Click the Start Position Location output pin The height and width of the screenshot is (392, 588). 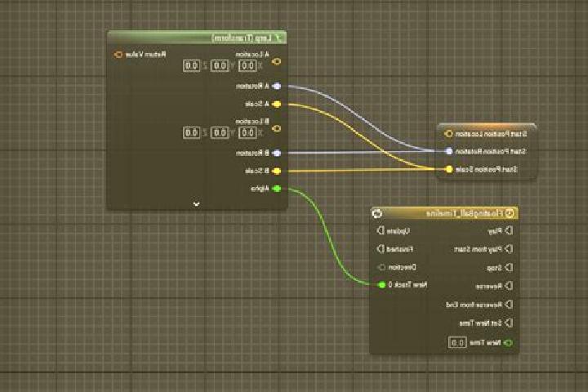tap(448, 134)
